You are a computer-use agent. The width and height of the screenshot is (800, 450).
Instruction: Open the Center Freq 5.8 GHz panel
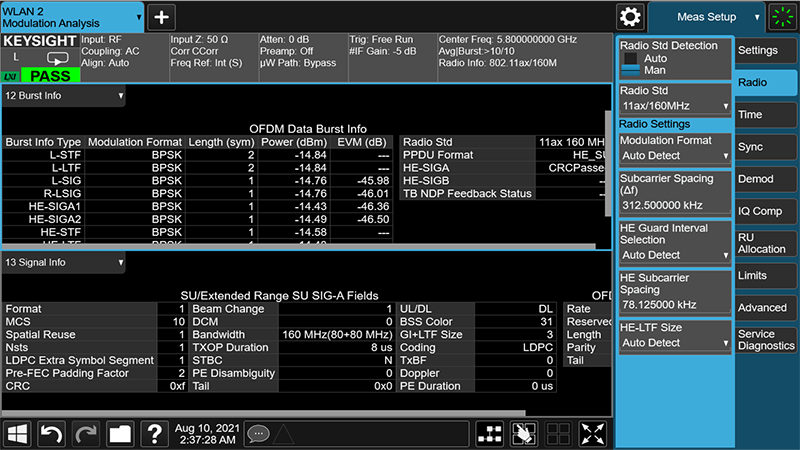coord(524,57)
